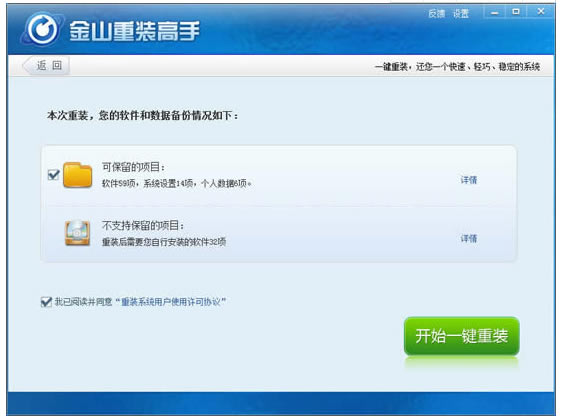561x418 pixels.
Task: Close the 金山重装高手 window
Action: click(x=541, y=12)
